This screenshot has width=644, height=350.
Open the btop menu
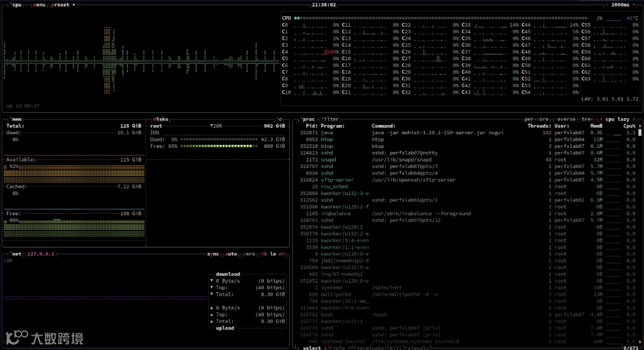[40, 5]
